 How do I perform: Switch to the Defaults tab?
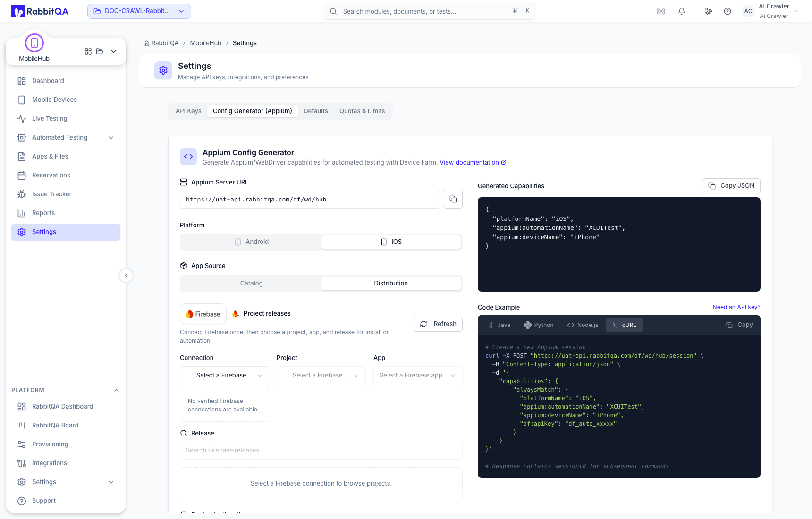tap(316, 111)
